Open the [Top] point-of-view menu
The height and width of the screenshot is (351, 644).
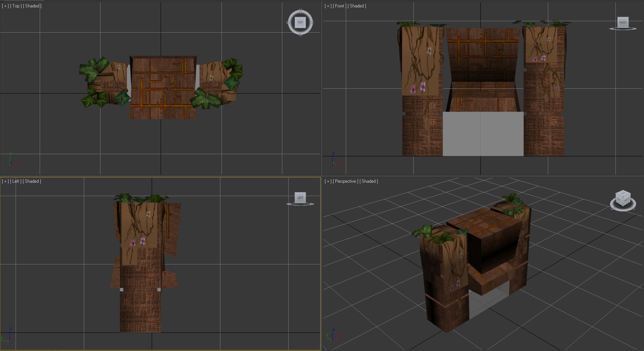click(16, 6)
